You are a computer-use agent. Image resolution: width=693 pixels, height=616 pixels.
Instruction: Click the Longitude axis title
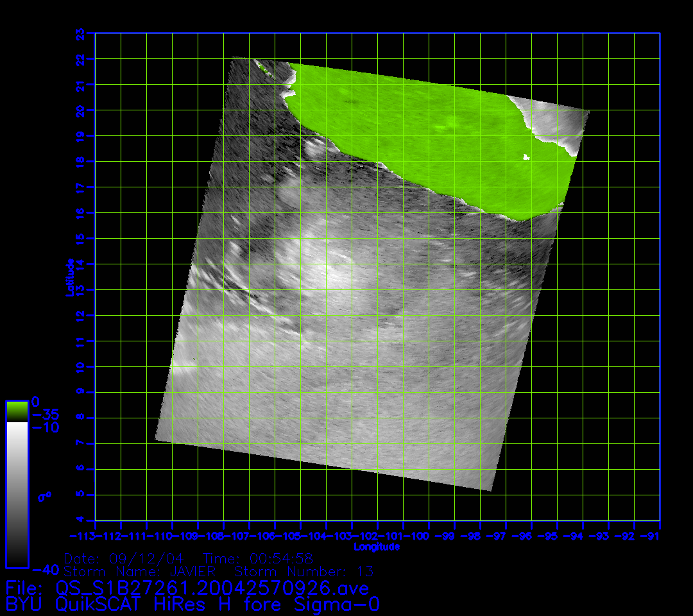(x=377, y=547)
